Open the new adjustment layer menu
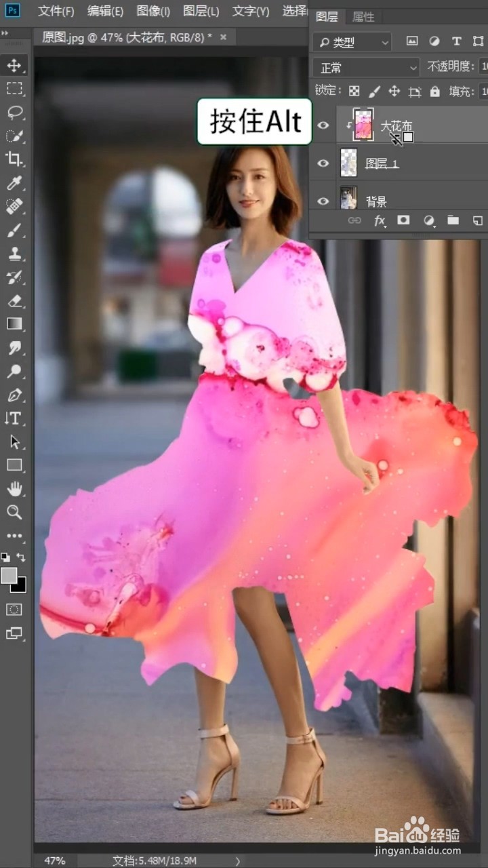488x868 pixels. pos(428,220)
